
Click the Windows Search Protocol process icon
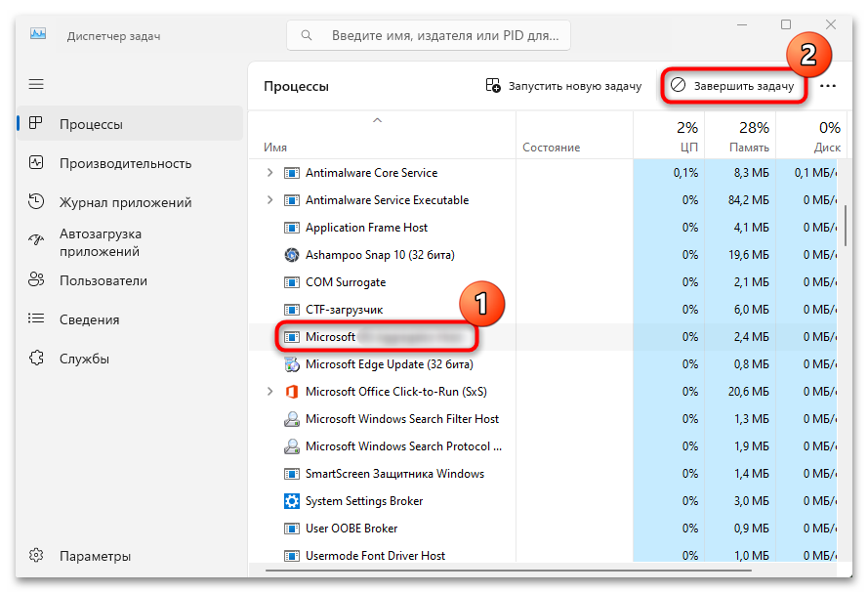(x=291, y=446)
